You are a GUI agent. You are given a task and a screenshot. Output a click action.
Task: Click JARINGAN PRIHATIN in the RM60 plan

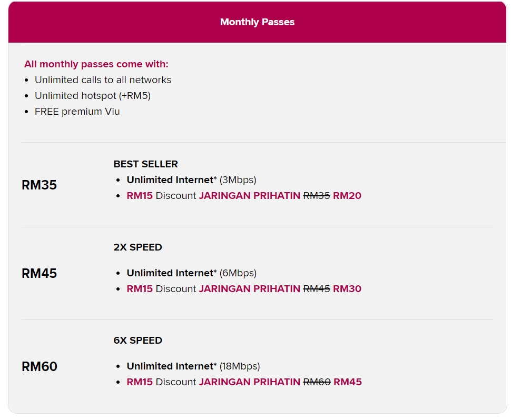[x=249, y=382]
